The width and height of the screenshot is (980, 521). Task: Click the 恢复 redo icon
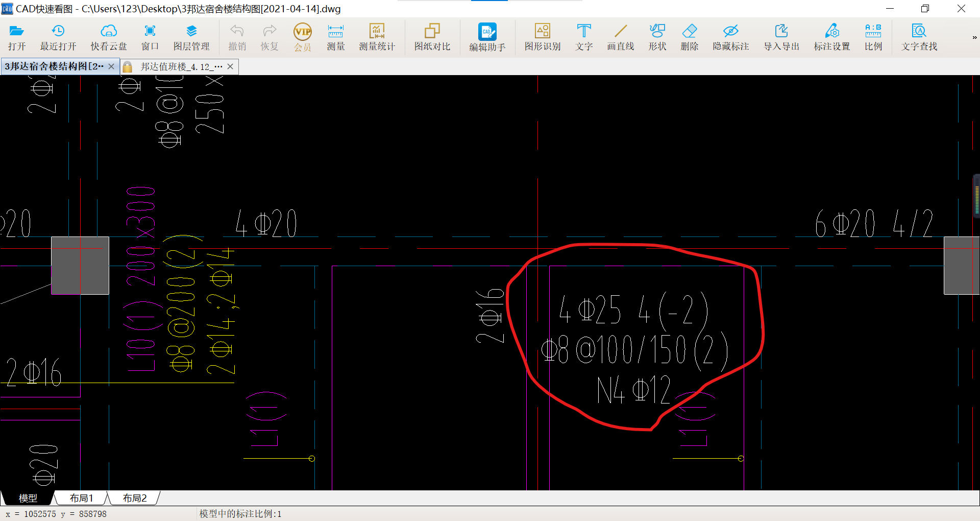[x=269, y=37]
